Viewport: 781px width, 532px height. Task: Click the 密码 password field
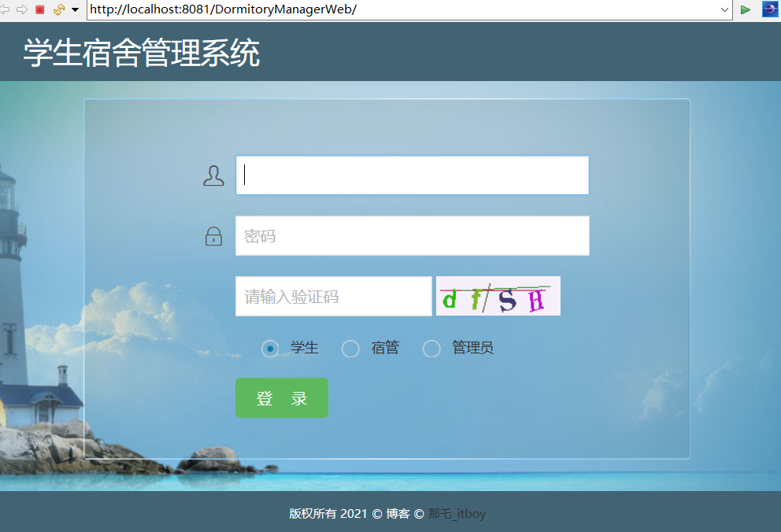point(412,235)
